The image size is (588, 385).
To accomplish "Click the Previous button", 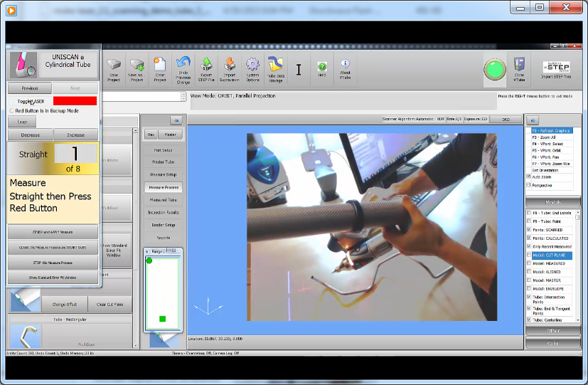I will 30,88.
